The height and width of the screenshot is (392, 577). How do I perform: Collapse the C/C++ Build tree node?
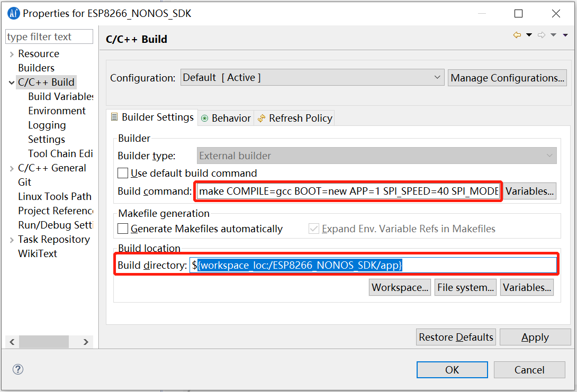click(12, 83)
